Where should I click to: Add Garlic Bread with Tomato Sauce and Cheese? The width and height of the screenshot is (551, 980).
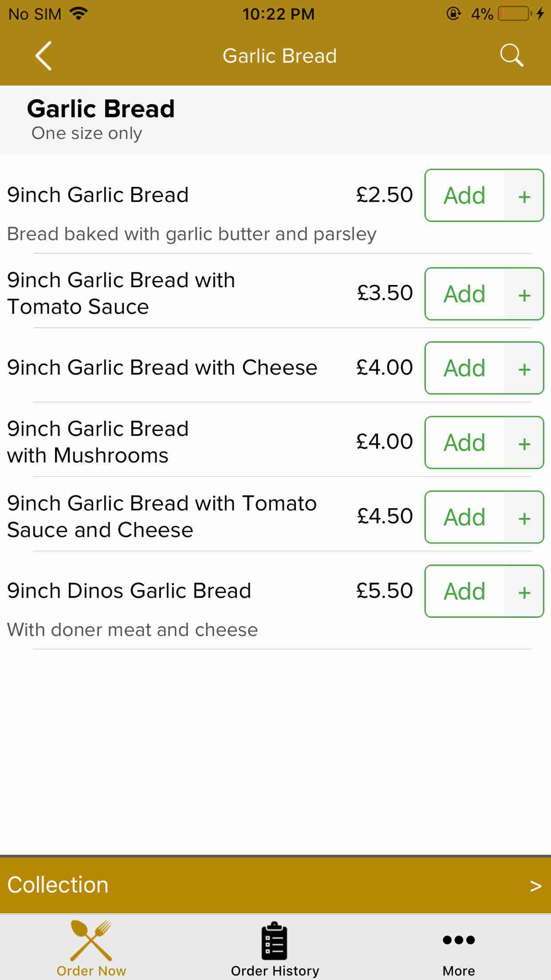[x=464, y=517]
